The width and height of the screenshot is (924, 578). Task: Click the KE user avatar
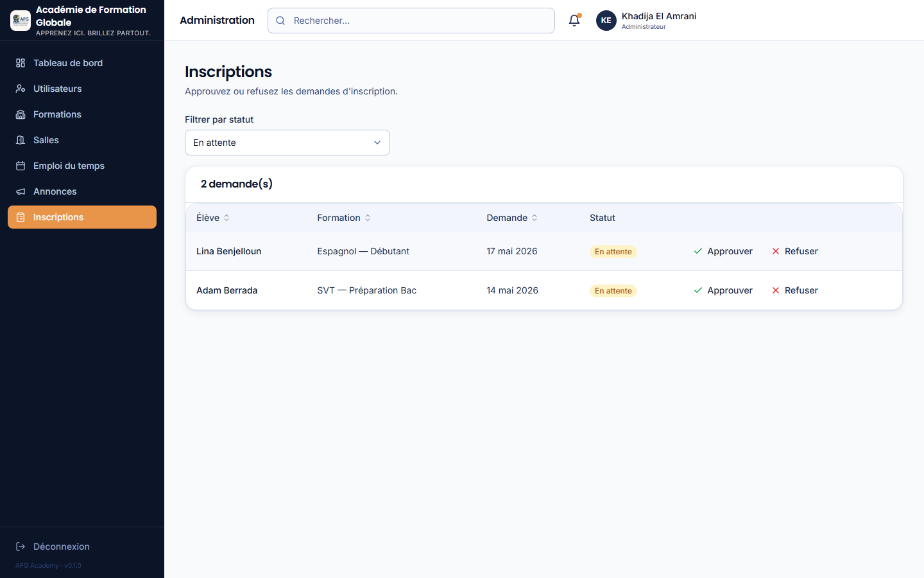click(606, 21)
